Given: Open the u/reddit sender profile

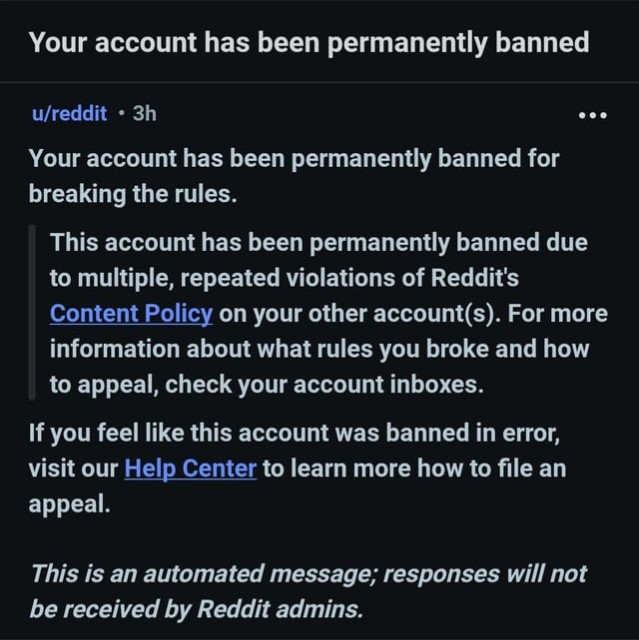Looking at the screenshot, I should pyautogui.click(x=68, y=113).
